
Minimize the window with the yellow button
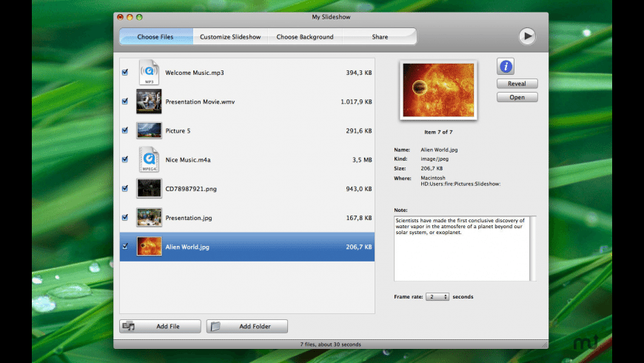coord(130,17)
